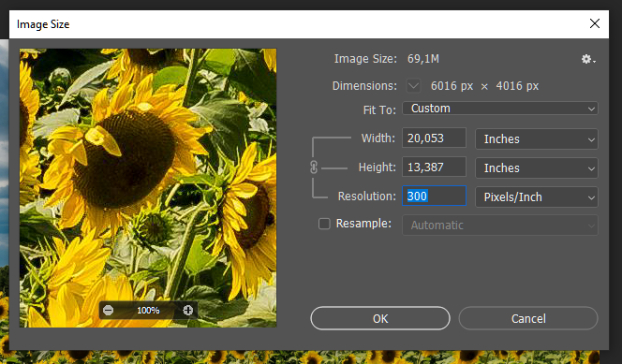Click the Resolution field showing 300
This screenshot has height=364, width=622.
coord(434,196)
